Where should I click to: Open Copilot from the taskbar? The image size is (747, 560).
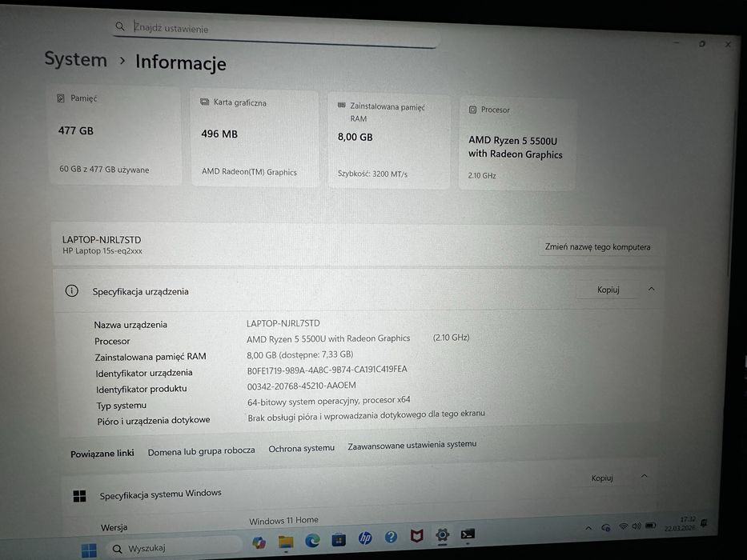tap(259, 542)
